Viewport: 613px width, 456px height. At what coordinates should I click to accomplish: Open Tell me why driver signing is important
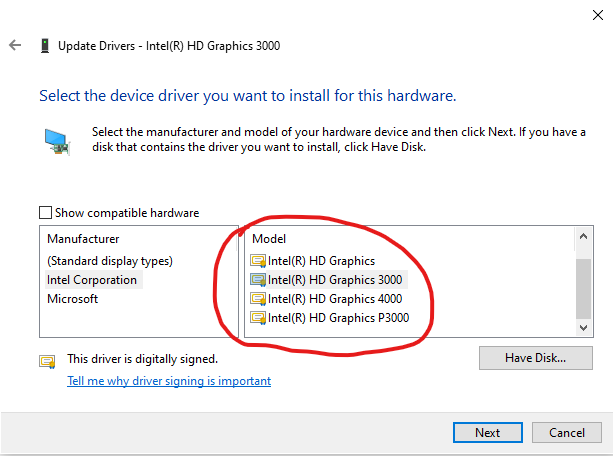(x=169, y=381)
